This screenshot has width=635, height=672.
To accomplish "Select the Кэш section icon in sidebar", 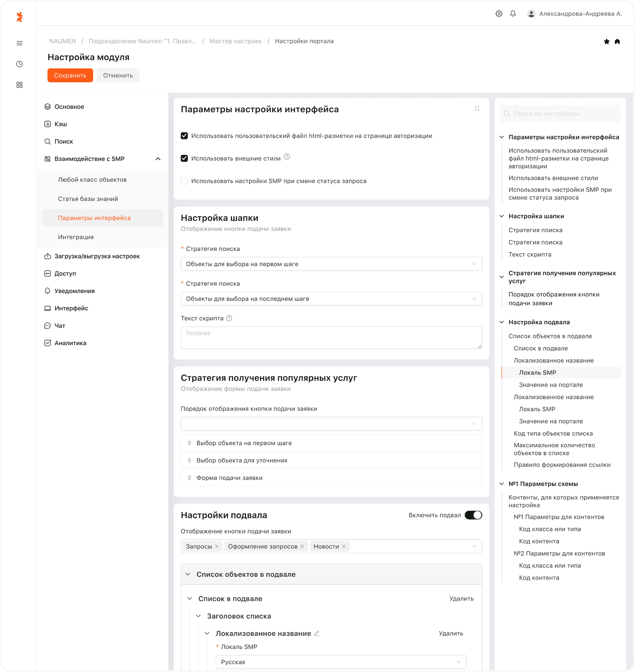I will (x=47, y=124).
